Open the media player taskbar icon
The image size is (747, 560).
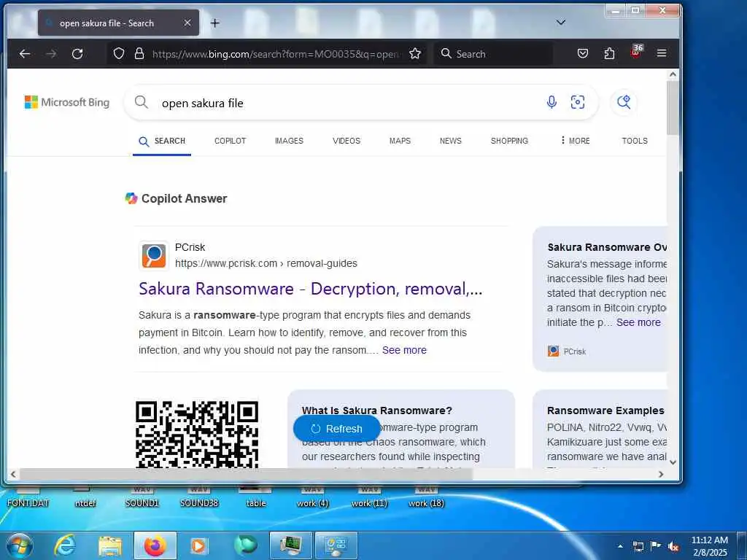(x=199, y=546)
